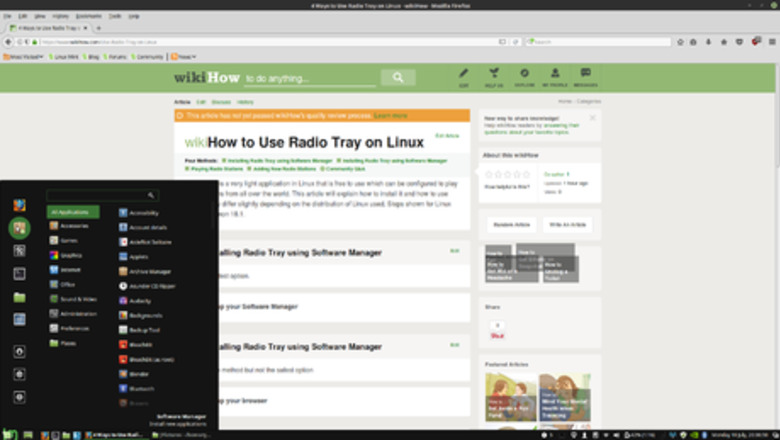780x440 pixels.
Task: Dismiss the 'New way to share knowledge' box
Action: point(592,118)
